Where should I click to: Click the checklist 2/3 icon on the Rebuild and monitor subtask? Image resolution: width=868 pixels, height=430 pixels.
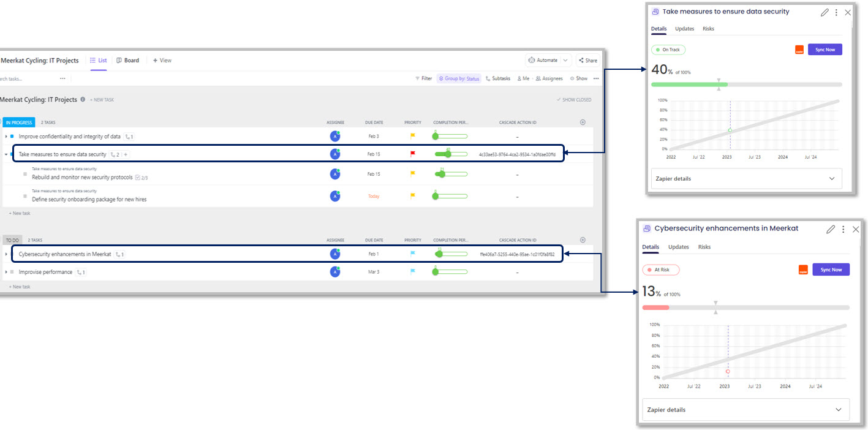tap(142, 177)
